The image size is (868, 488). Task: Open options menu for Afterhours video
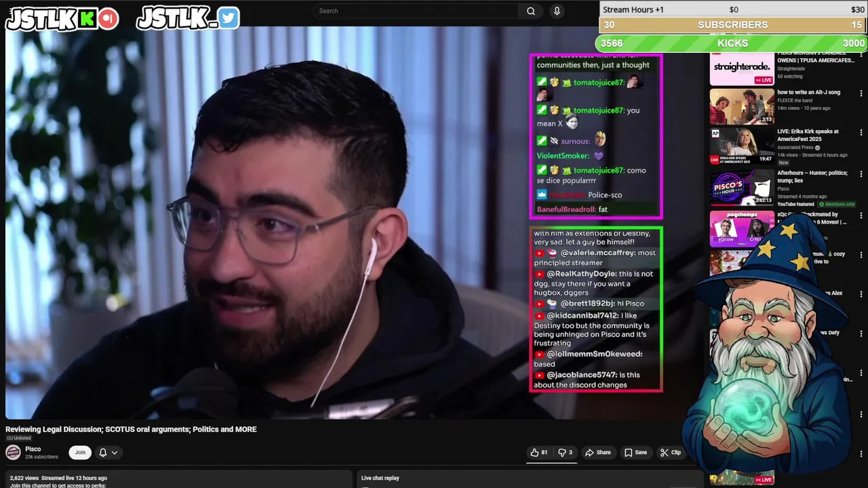tap(861, 174)
